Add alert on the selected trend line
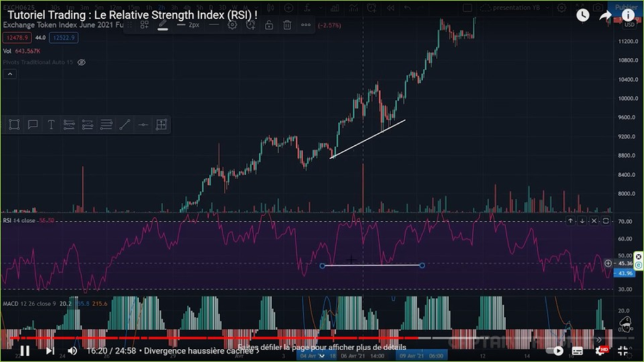This screenshot has height=362, width=644. [250, 25]
